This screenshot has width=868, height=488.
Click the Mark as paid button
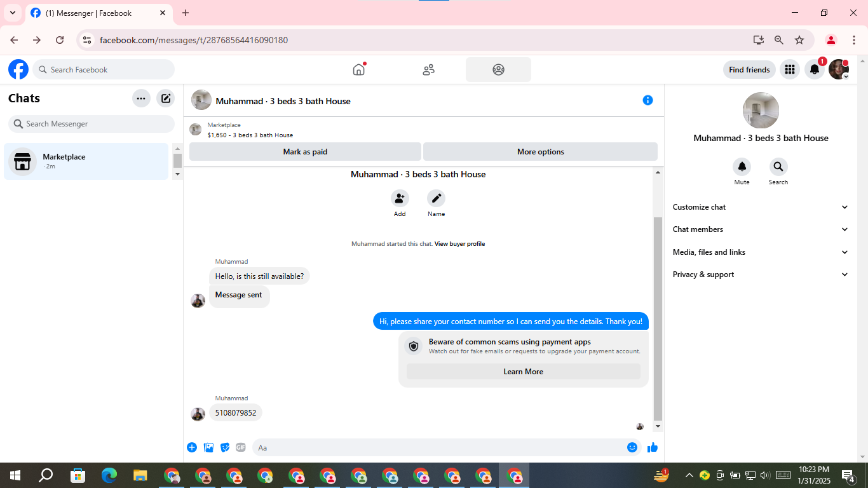click(305, 152)
